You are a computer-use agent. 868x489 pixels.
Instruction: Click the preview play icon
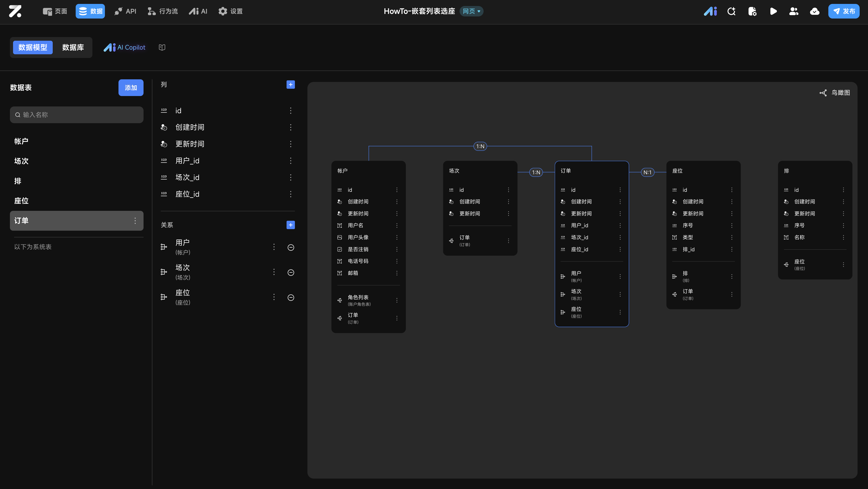click(x=773, y=11)
